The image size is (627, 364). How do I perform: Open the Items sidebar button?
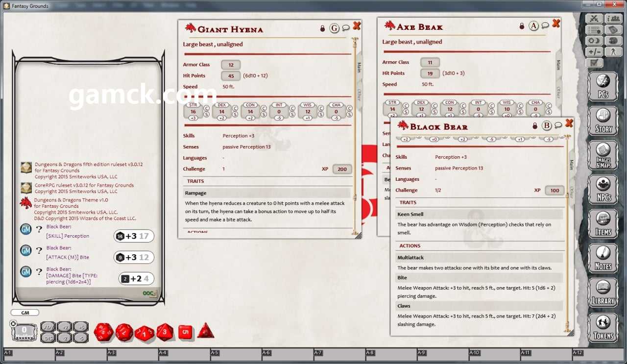[603, 223]
